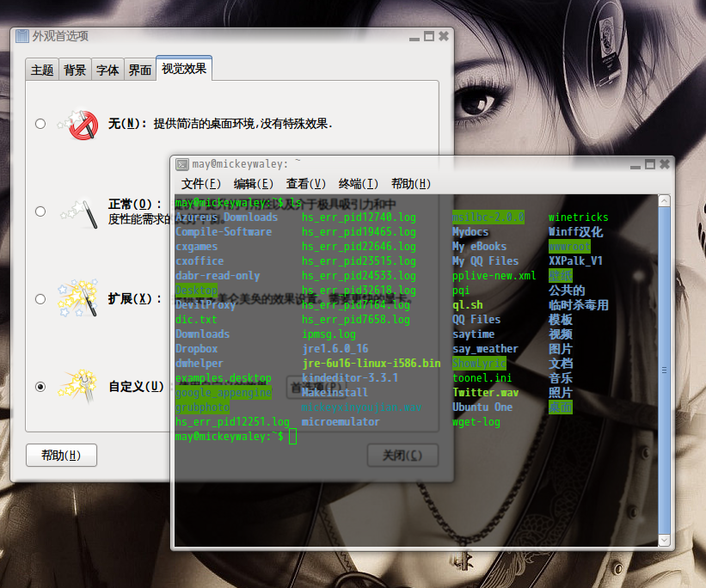Image resolution: width=706 pixels, height=588 pixels.
Task: Click 'google_appengine' in the terminal output
Action: (x=224, y=393)
